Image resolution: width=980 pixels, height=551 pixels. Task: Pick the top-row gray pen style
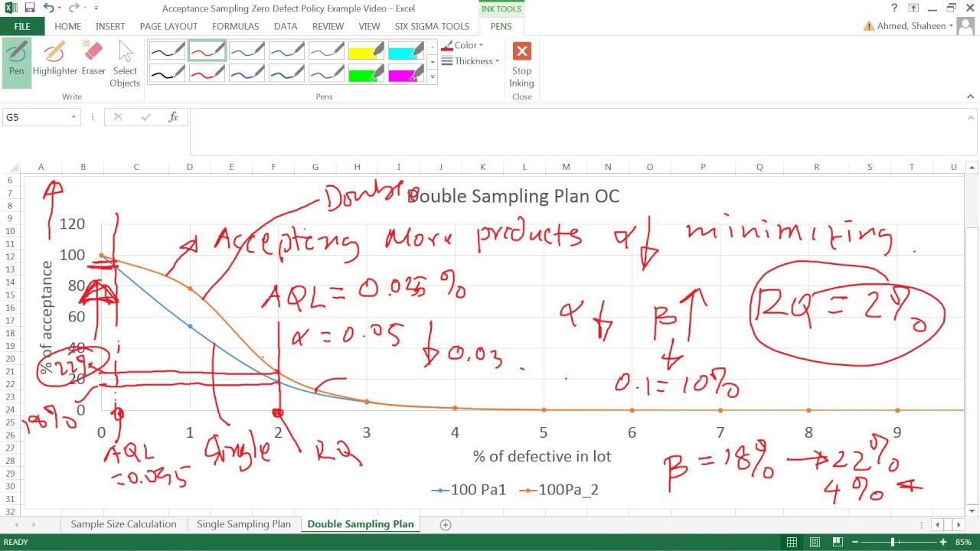(x=326, y=51)
